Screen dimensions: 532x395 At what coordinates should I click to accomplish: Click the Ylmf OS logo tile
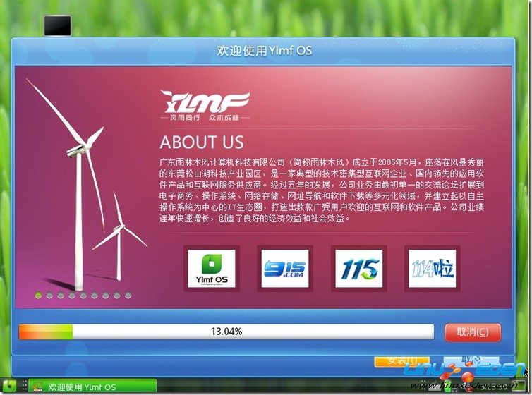tap(212, 269)
